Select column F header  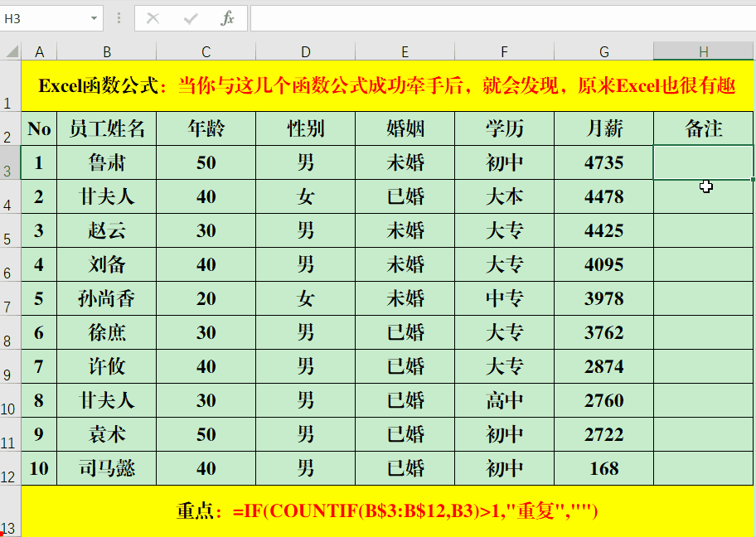(x=504, y=51)
